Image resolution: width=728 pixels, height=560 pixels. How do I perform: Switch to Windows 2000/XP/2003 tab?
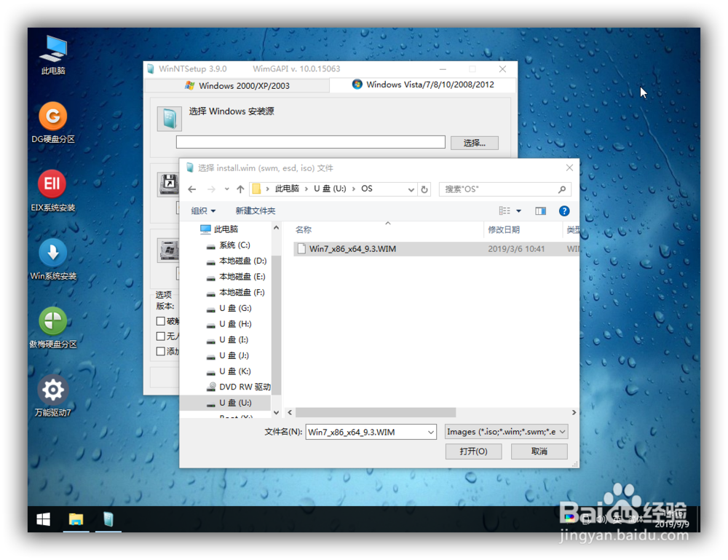[237, 85]
